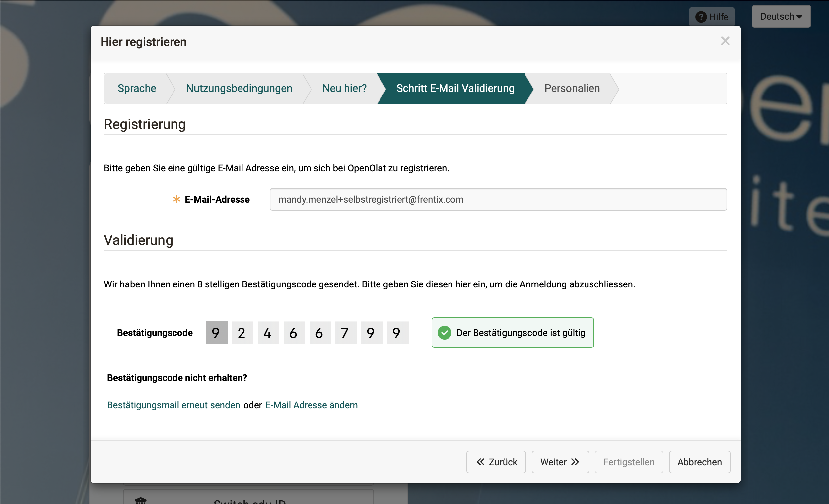Close the registration dialog with the X icon
Screen dimensions: 829x504
[x=726, y=41]
